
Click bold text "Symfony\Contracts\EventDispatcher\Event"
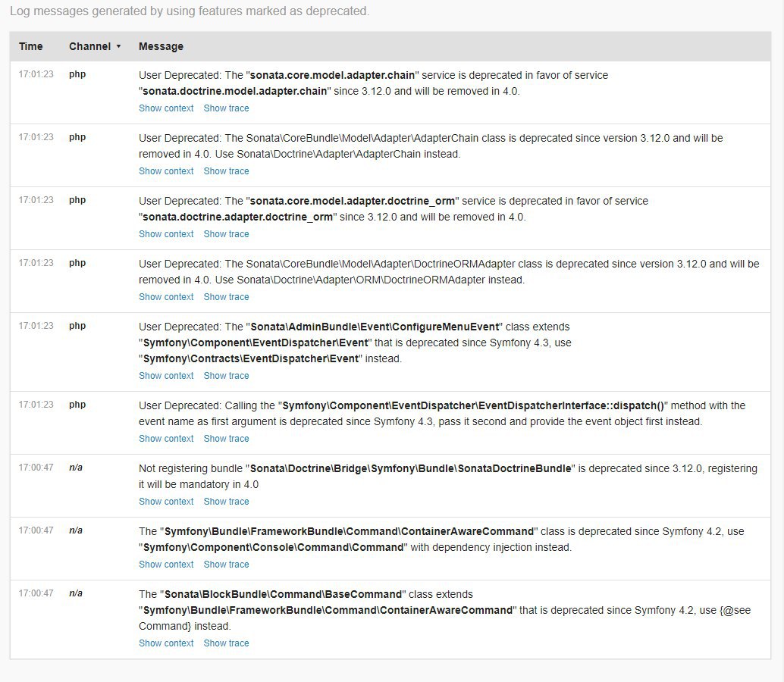[251, 358]
